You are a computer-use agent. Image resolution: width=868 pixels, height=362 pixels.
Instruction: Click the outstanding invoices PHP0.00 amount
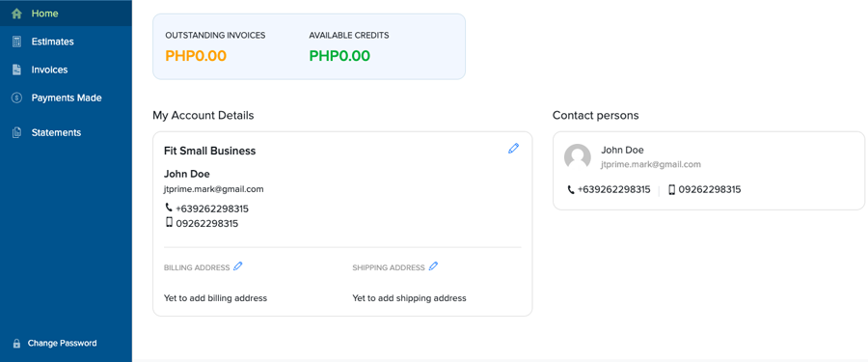pos(196,56)
